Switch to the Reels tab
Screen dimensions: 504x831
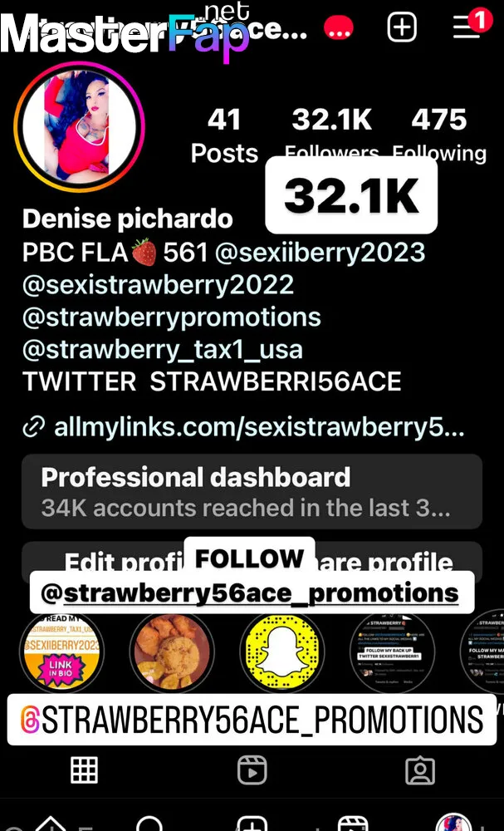point(252,770)
